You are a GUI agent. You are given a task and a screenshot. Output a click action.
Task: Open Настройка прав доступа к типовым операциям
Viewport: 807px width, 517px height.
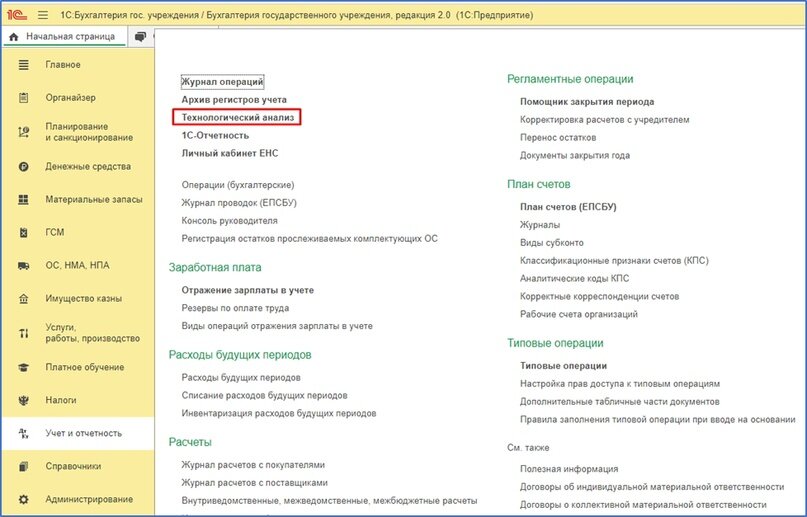[620, 384]
